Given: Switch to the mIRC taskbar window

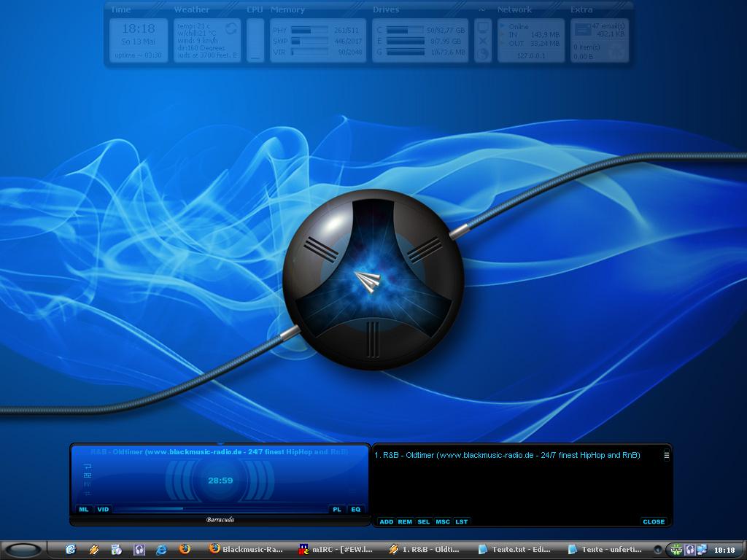Looking at the screenshot, I should (336, 550).
